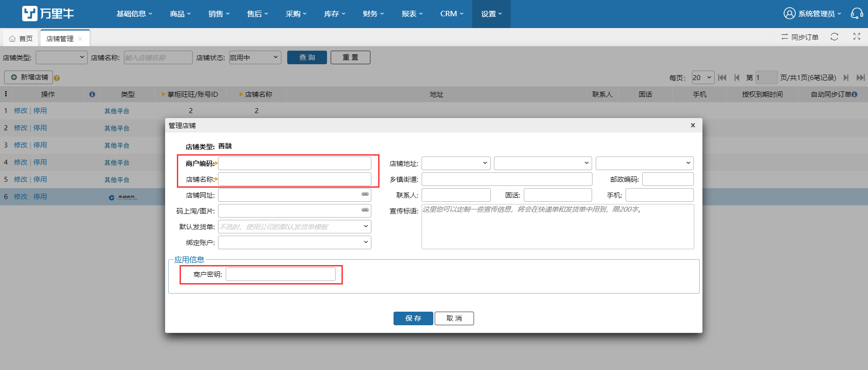Screen dimensions: 868x370
Task: Toggle fullscreen expand icon
Action: tap(857, 37)
